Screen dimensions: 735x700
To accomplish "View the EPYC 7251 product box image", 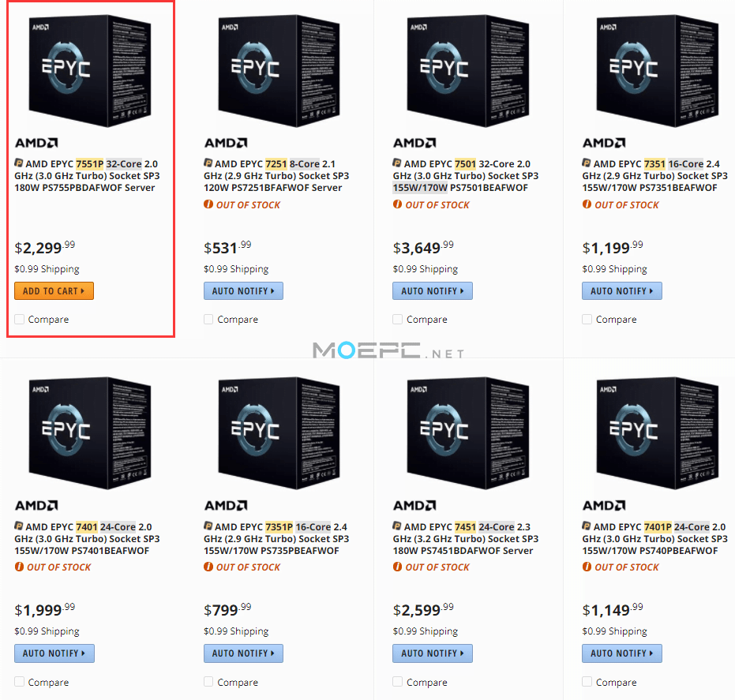I will 279,70.
